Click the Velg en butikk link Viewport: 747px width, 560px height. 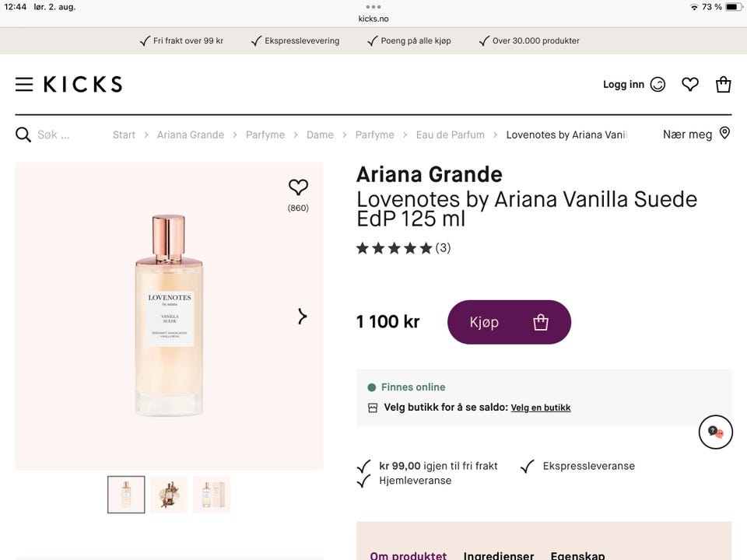pyautogui.click(x=541, y=408)
